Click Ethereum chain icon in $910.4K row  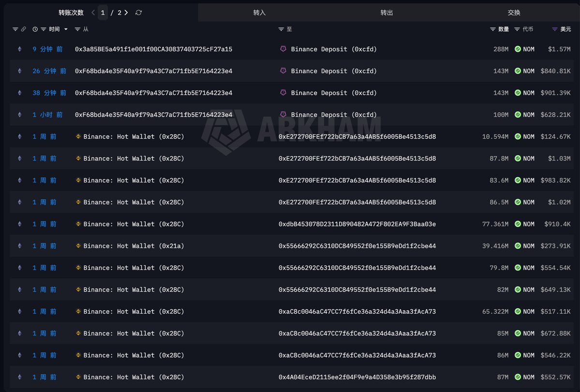20,224
